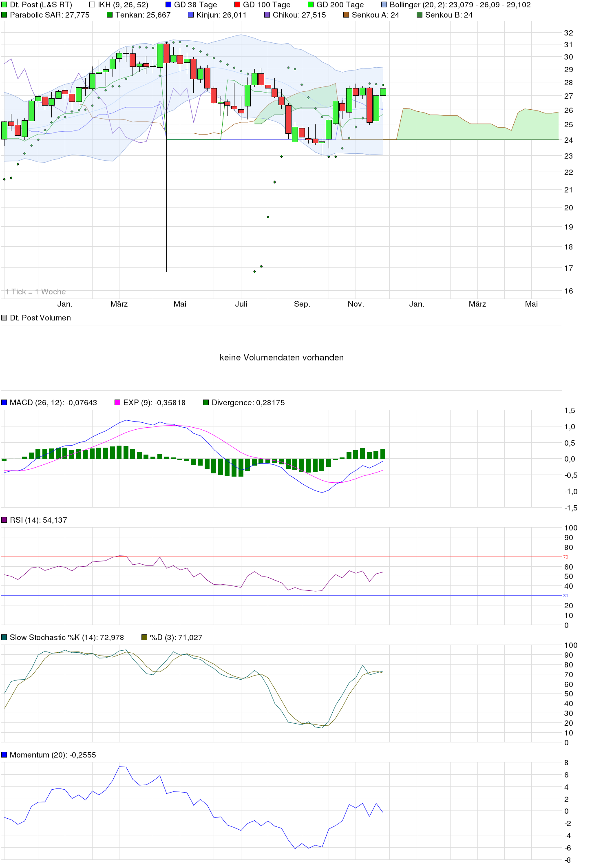
Task: Click the 'keine Volumendaten vorhanden' message
Action: (x=282, y=358)
